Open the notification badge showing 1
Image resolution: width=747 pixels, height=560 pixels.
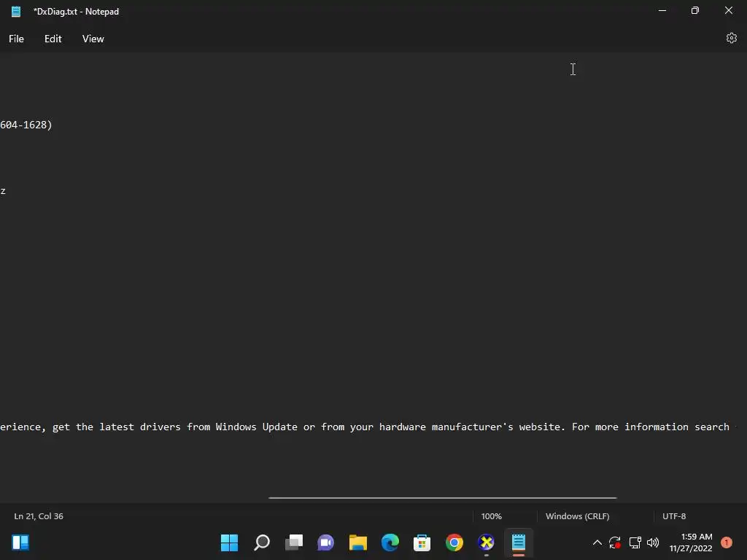[x=726, y=542]
